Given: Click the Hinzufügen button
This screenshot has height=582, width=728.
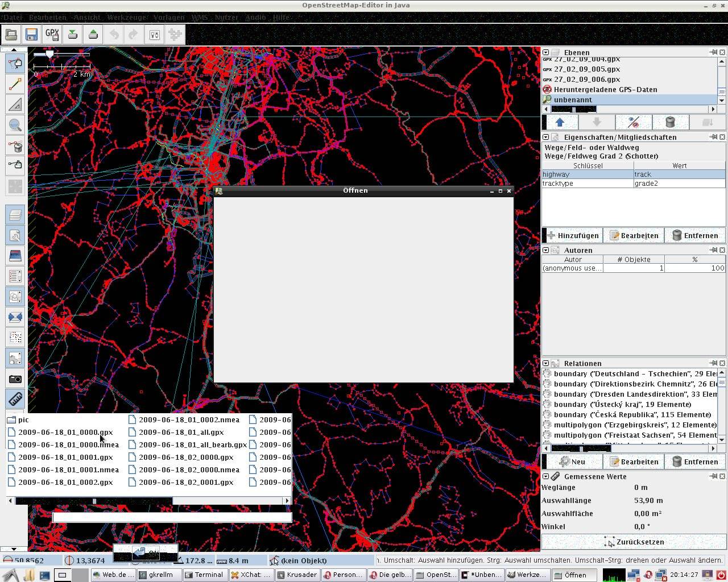Looking at the screenshot, I should [x=573, y=235].
